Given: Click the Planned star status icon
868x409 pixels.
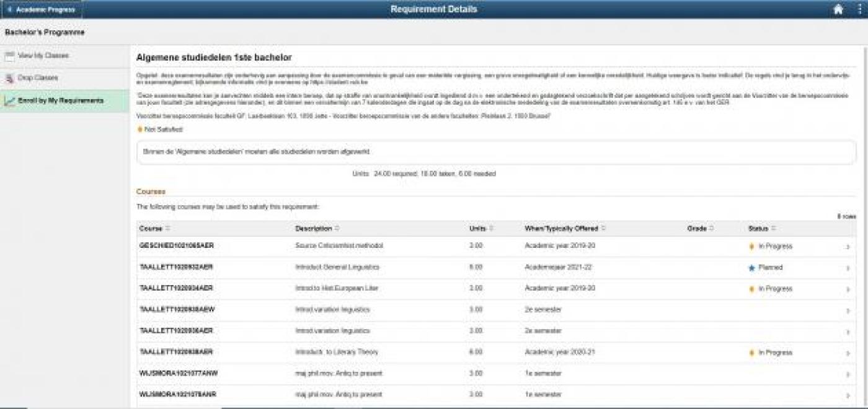Looking at the screenshot, I should tap(751, 268).
